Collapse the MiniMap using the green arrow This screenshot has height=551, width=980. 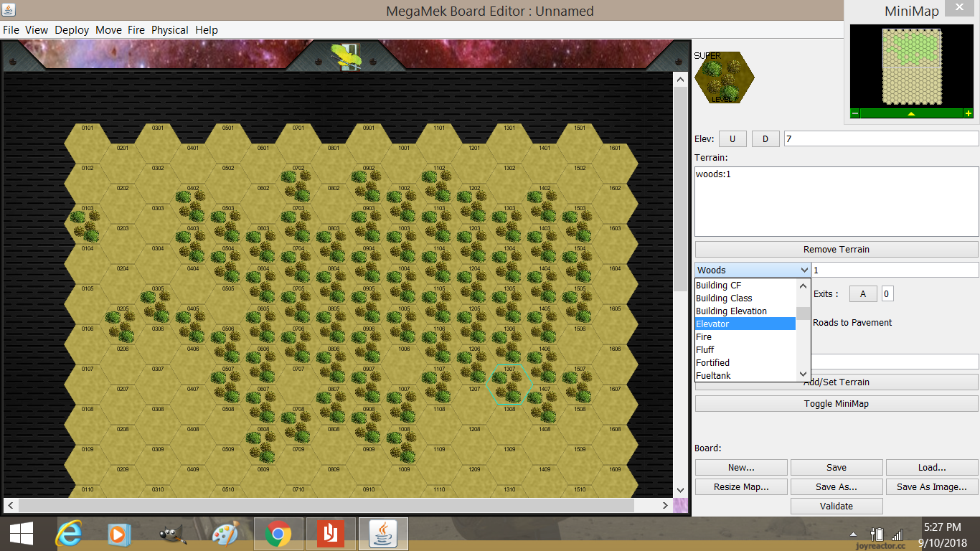coord(911,113)
